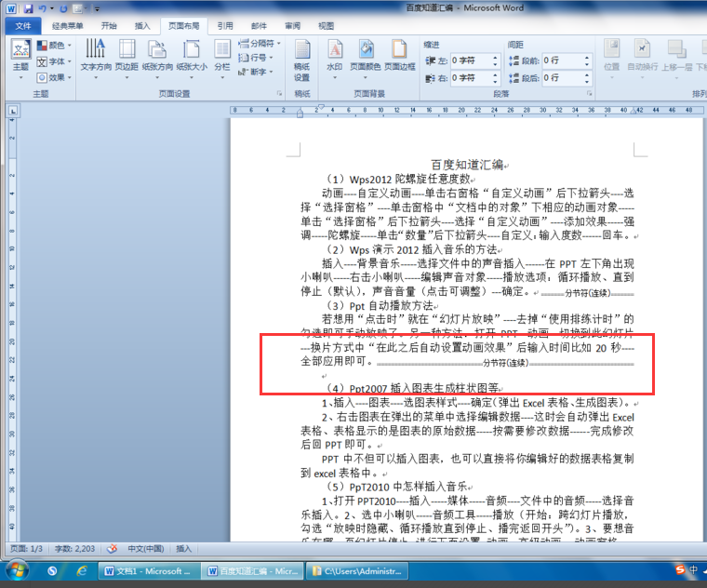Click the Word application icon in title bar

click(x=11, y=8)
